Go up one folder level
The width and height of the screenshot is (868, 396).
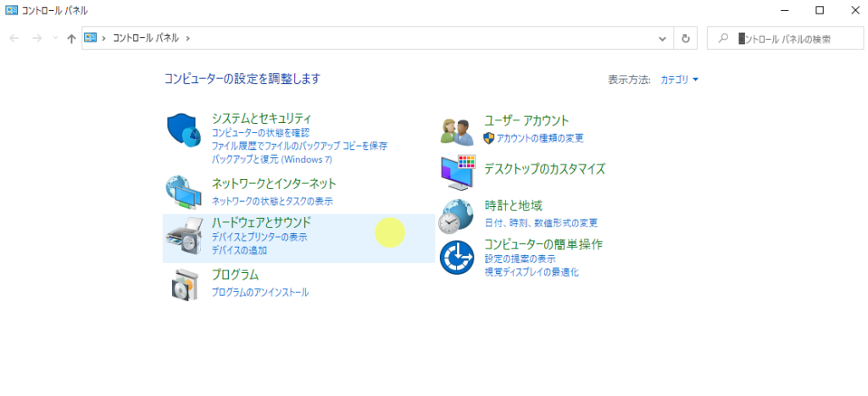(71, 38)
